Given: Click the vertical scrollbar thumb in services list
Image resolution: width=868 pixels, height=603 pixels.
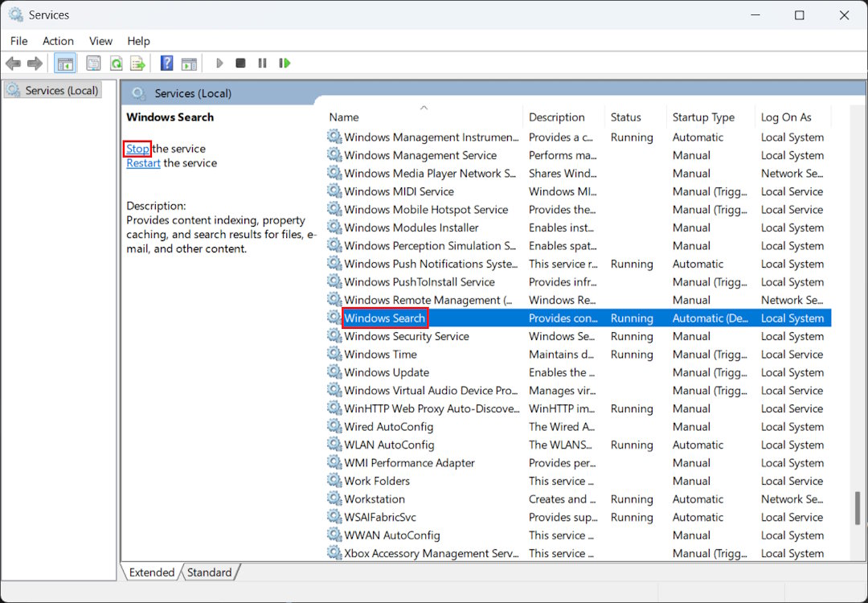Looking at the screenshot, I should tap(858, 508).
